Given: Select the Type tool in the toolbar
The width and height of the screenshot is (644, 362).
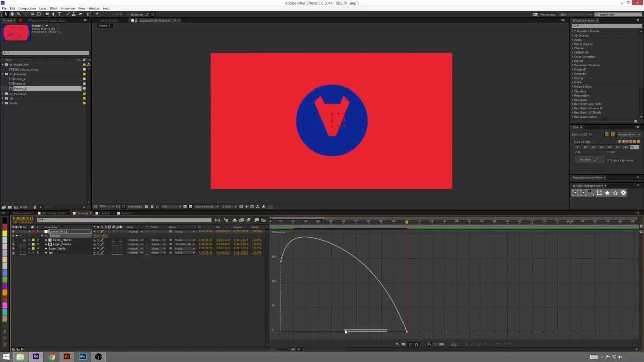Looking at the screenshot, I should 59,14.
